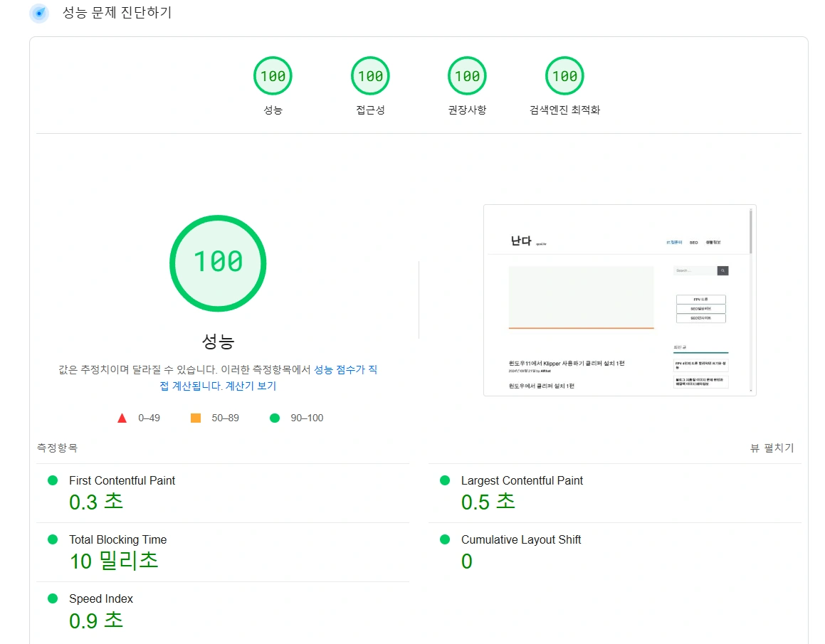The height and width of the screenshot is (644, 825).
Task: Click the red triangle in the 0–49 legend
Action: (122, 418)
